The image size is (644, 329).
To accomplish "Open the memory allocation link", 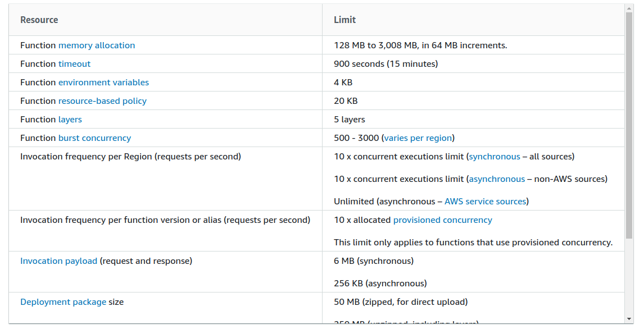I will (x=97, y=45).
